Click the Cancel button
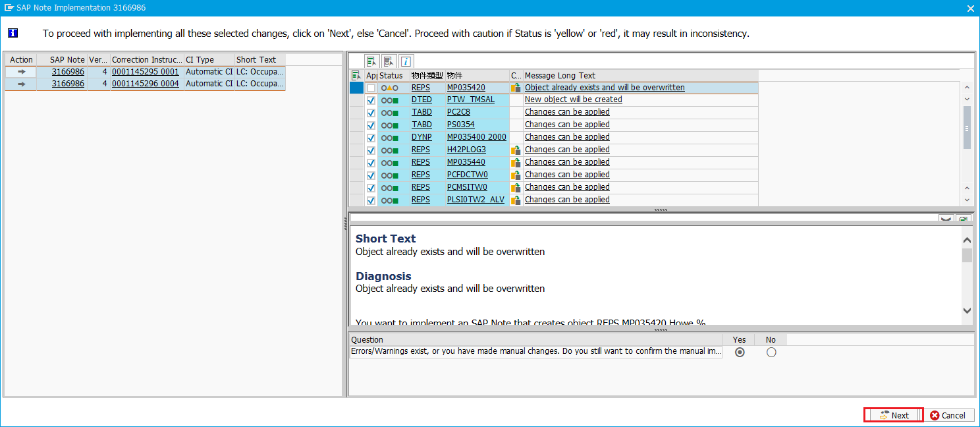The height and width of the screenshot is (427, 980). click(948, 415)
